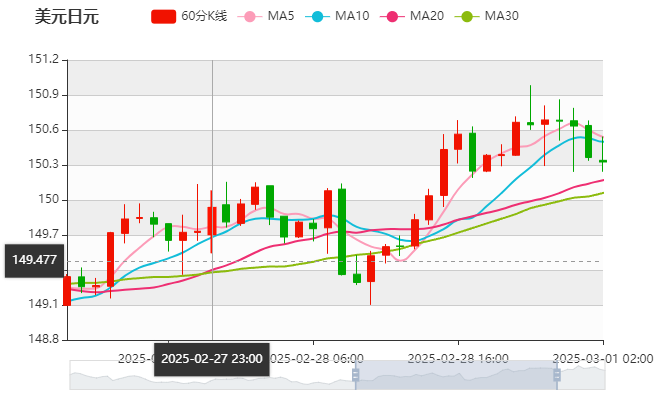
Task: Click the tallest green candlestick near 150.1
Action: point(342,230)
